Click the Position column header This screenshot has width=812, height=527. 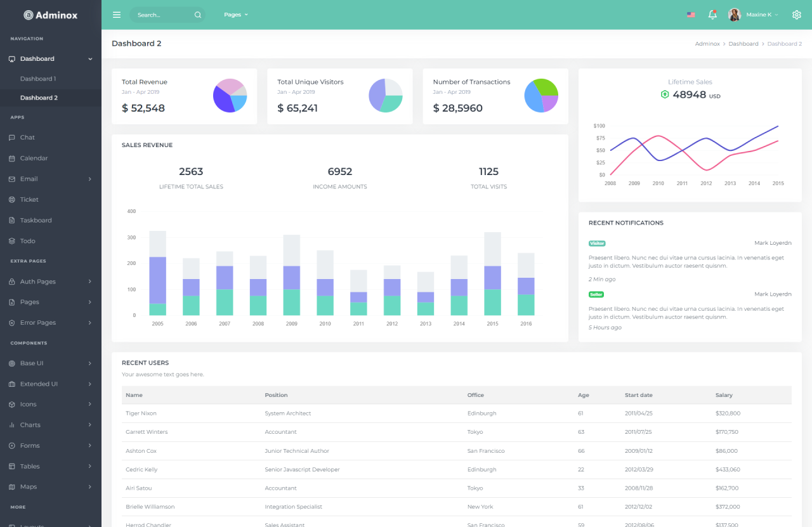click(276, 395)
